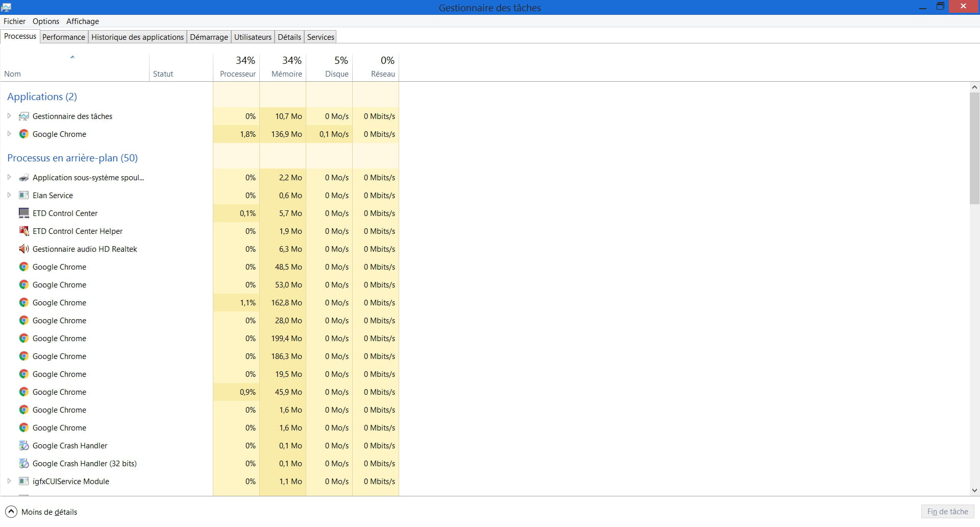Switch to the Performance tab
The image size is (980, 527).
pyautogui.click(x=64, y=37)
